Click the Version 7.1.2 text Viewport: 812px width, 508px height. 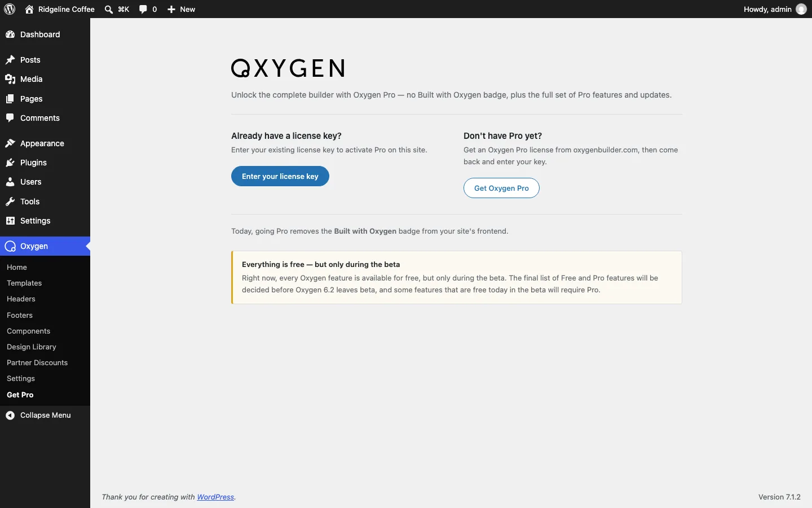pyautogui.click(x=779, y=497)
